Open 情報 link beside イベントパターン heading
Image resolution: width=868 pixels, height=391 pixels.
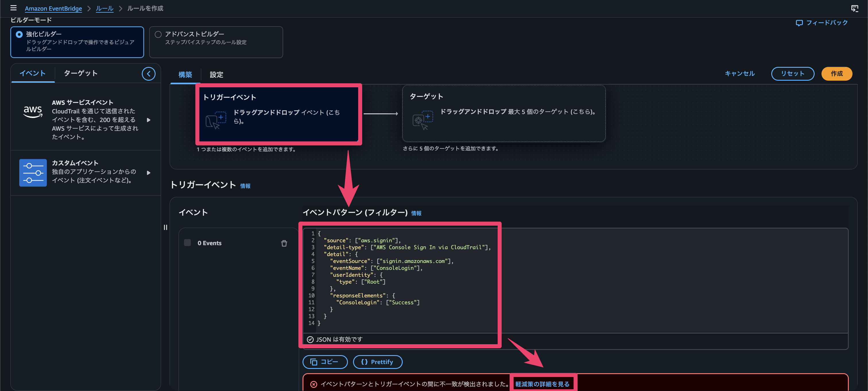(x=416, y=213)
